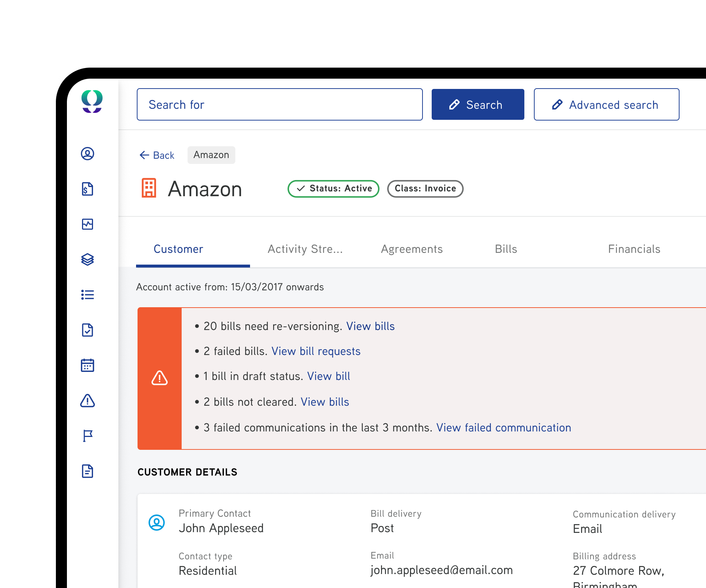706x588 pixels.
Task: Open View bill link for draft status
Action: coord(329,376)
